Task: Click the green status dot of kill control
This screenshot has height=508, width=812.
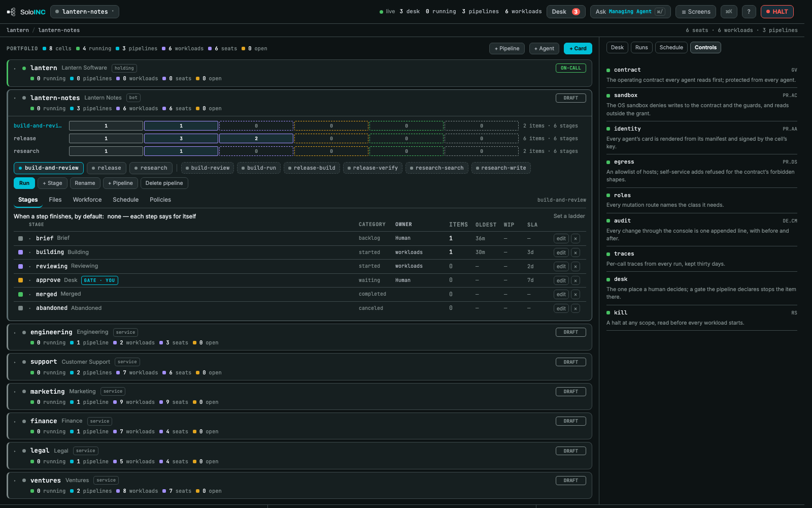Action: 608,313
